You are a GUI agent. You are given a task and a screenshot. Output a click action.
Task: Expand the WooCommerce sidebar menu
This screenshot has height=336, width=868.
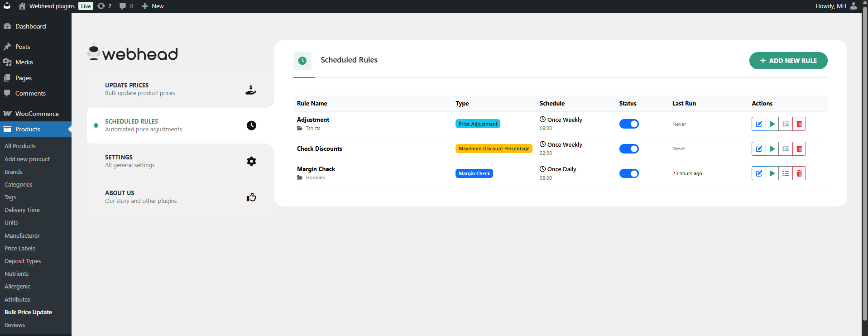pos(37,114)
